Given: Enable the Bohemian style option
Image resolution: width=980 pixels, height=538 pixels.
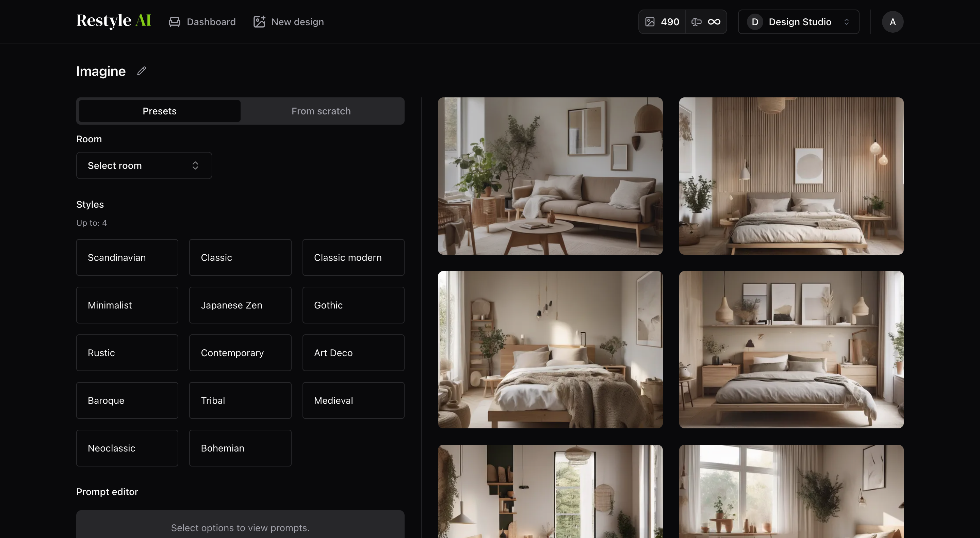Looking at the screenshot, I should click(240, 448).
